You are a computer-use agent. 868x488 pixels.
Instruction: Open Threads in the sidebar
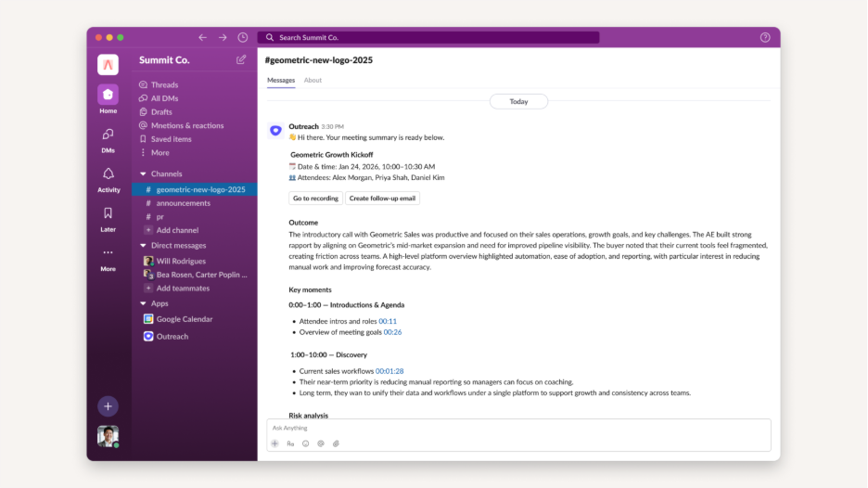159,84
